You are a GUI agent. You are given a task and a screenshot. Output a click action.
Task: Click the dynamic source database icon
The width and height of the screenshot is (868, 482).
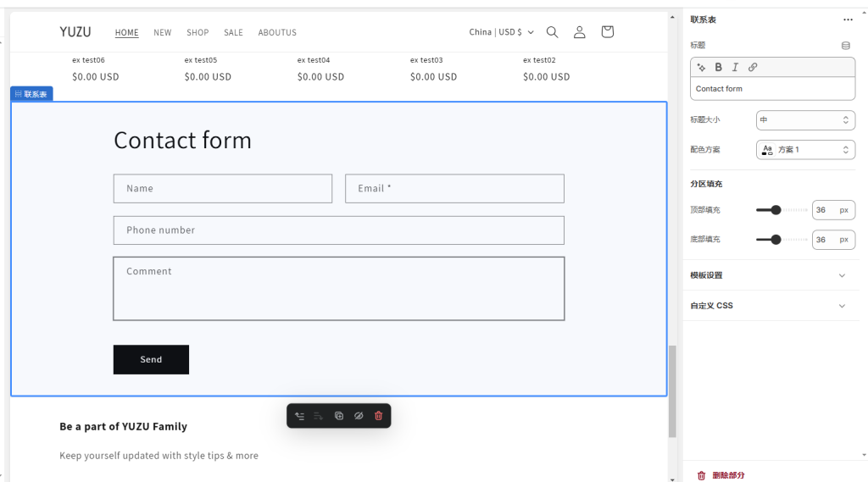point(845,46)
